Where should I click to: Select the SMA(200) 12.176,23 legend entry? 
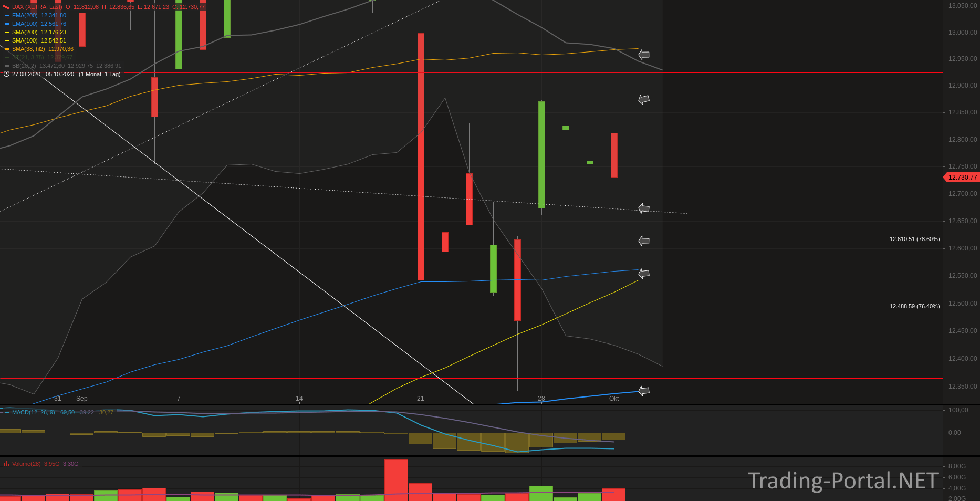pos(39,32)
